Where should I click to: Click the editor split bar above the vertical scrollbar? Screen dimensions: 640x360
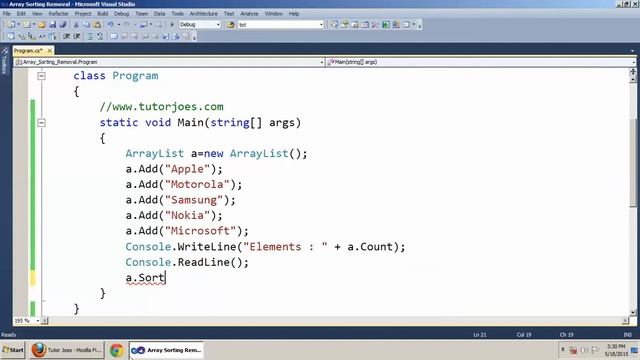pos(633,71)
